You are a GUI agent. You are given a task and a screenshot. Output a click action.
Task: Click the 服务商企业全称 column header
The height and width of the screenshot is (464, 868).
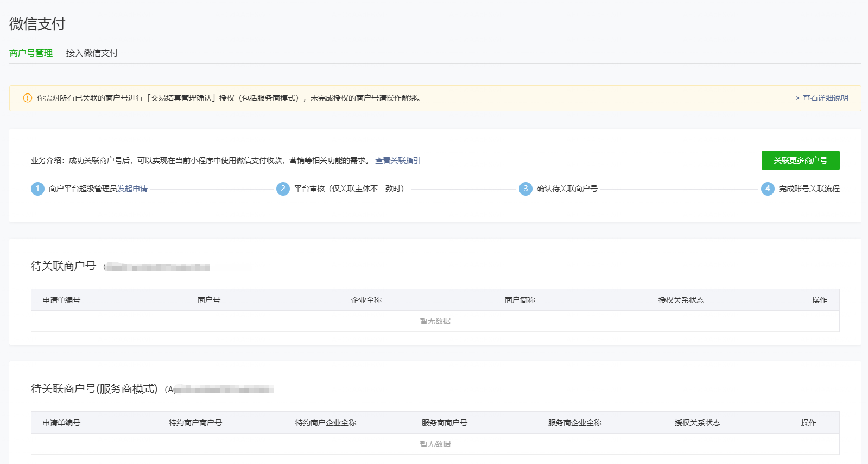575,423
